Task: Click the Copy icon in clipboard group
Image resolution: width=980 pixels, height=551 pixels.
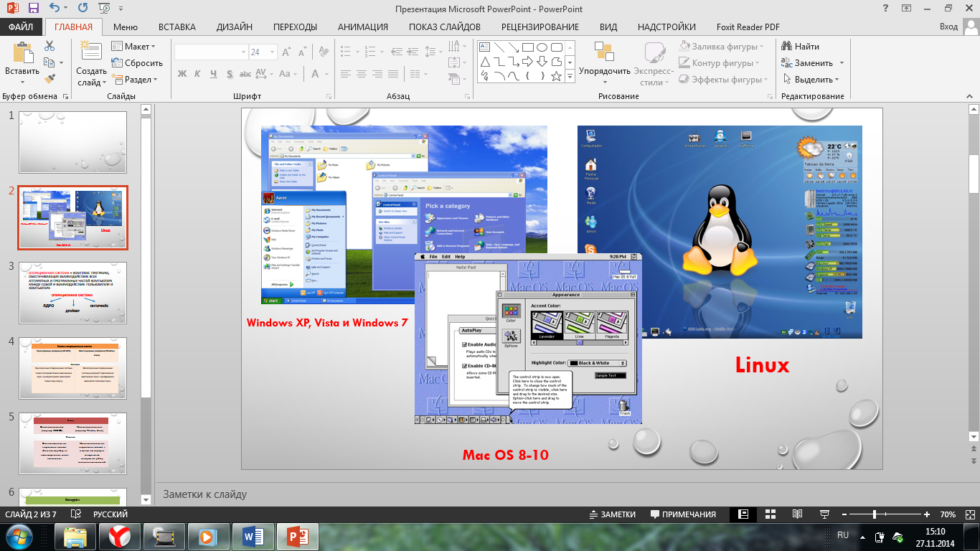Action: coord(50,62)
